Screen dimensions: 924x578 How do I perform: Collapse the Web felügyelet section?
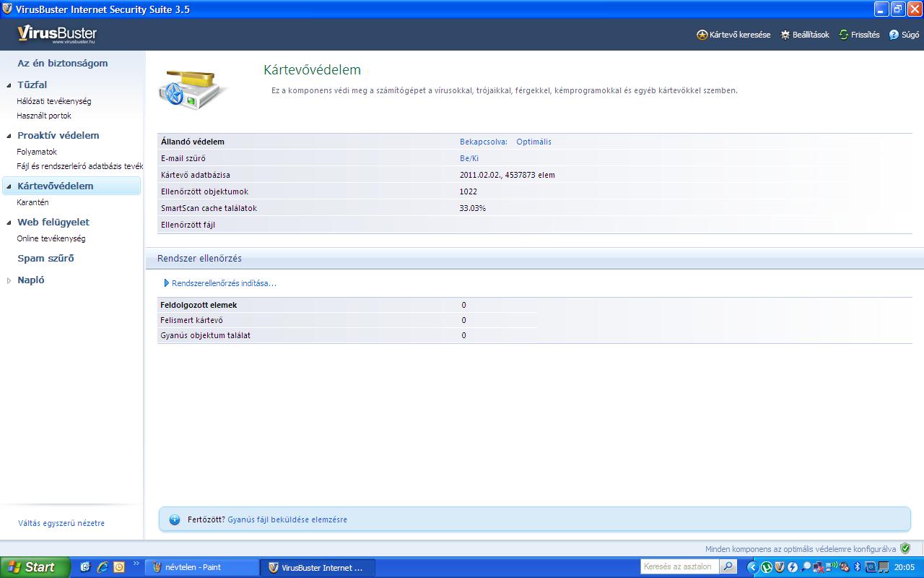point(9,223)
